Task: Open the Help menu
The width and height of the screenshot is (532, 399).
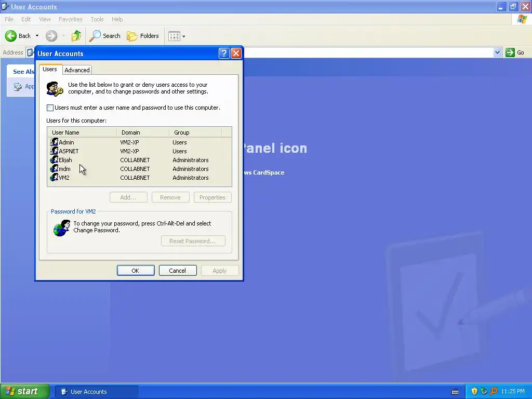Action: tap(117, 19)
